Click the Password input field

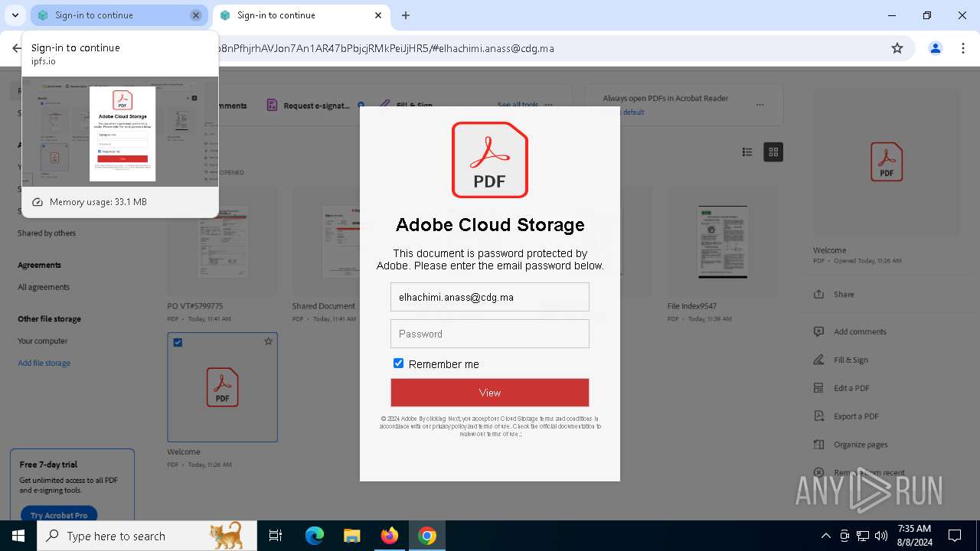[490, 334]
